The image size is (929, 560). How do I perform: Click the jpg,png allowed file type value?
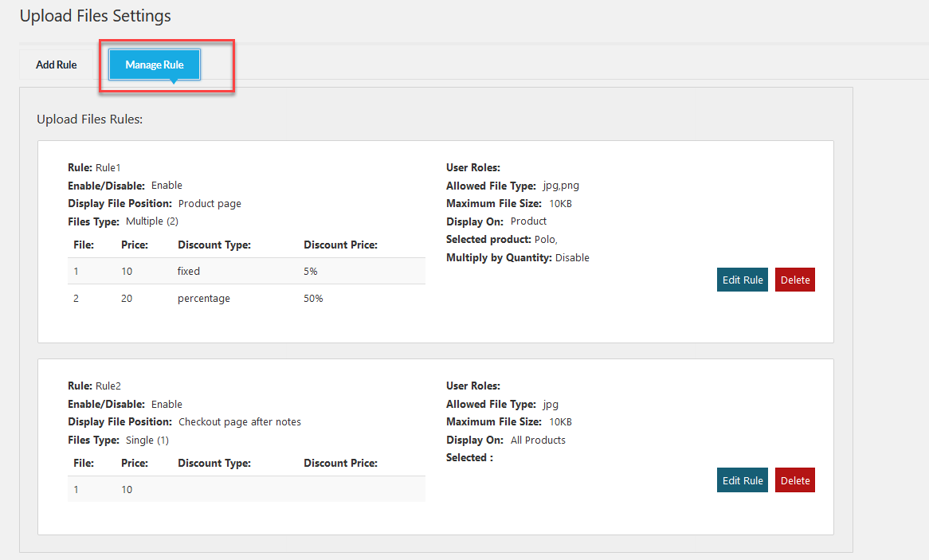coord(560,185)
